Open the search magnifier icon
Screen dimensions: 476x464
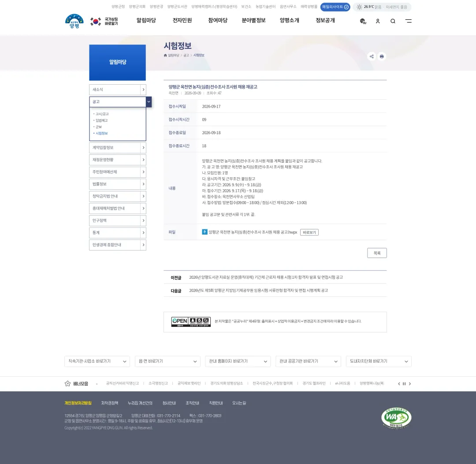[x=393, y=21]
